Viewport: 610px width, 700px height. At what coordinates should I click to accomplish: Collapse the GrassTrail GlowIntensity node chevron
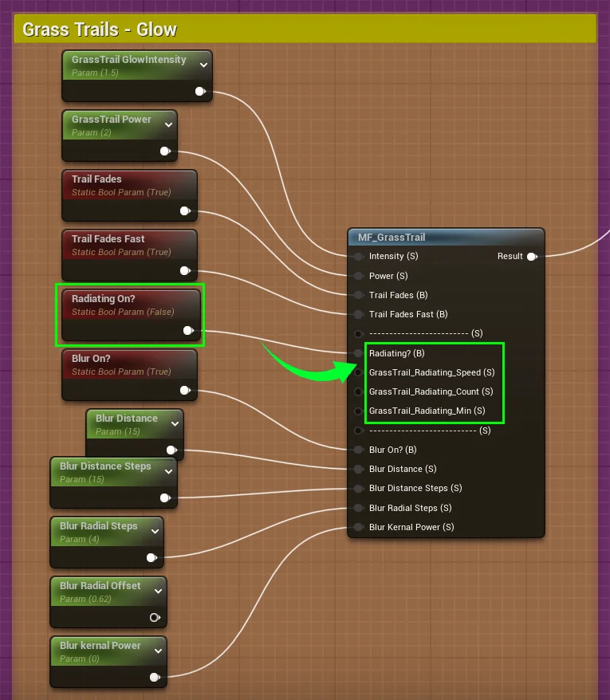[203, 65]
